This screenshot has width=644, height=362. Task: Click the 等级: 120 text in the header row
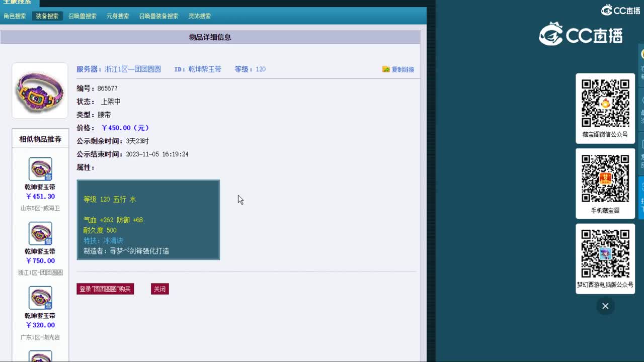pos(250,69)
